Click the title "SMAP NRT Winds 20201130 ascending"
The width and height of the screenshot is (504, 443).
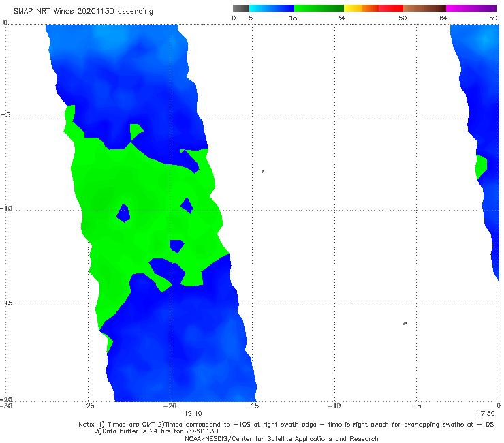[83, 11]
